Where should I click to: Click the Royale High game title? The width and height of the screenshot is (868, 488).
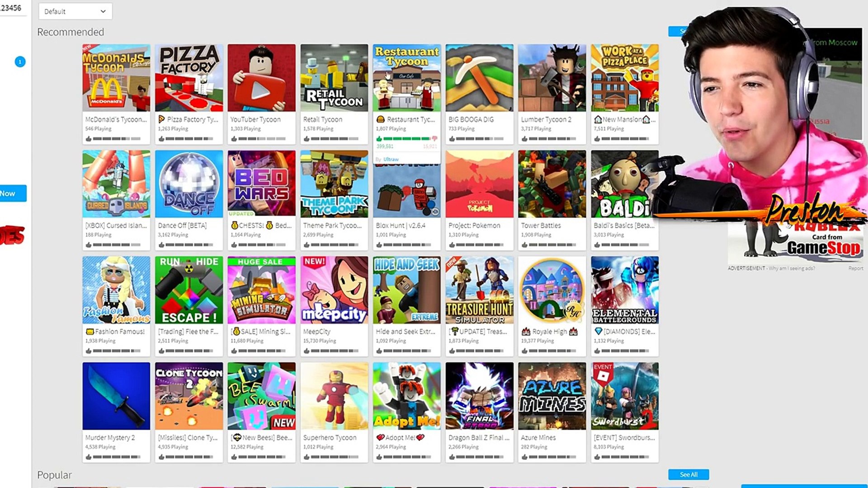pyautogui.click(x=549, y=332)
